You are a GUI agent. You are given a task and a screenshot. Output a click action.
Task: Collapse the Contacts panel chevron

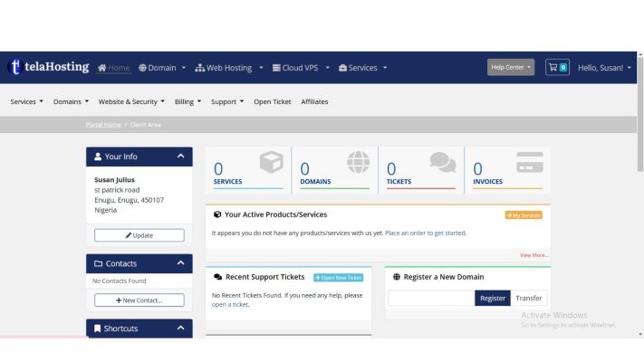[180, 263]
